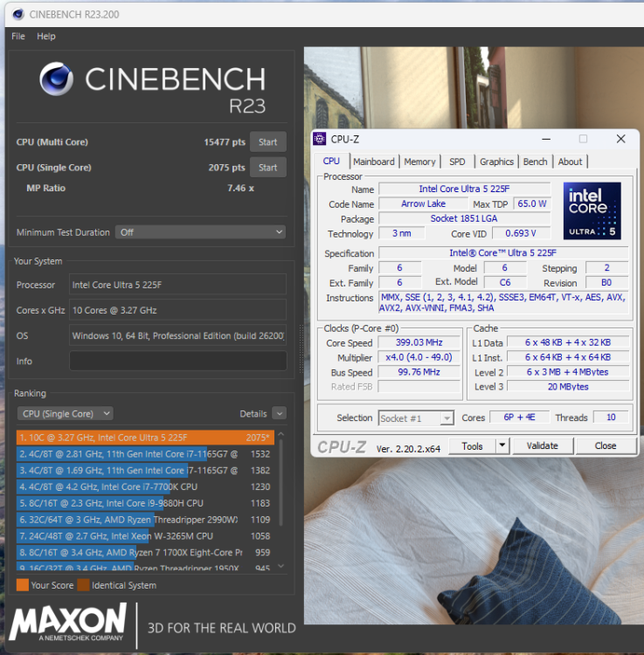Switch to Memory tab in CPU-Z
Screen dimensions: 644x655
419,162
